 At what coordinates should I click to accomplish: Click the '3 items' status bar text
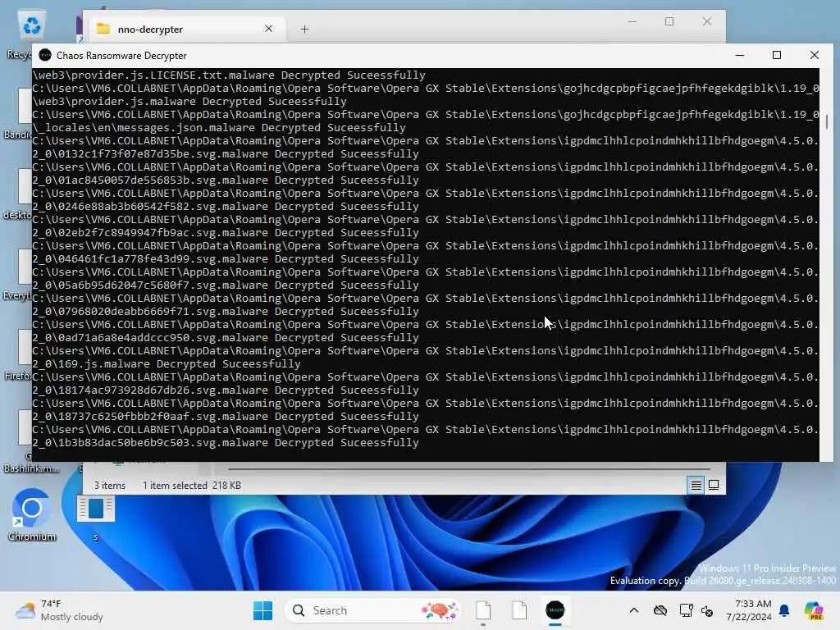pyautogui.click(x=110, y=486)
